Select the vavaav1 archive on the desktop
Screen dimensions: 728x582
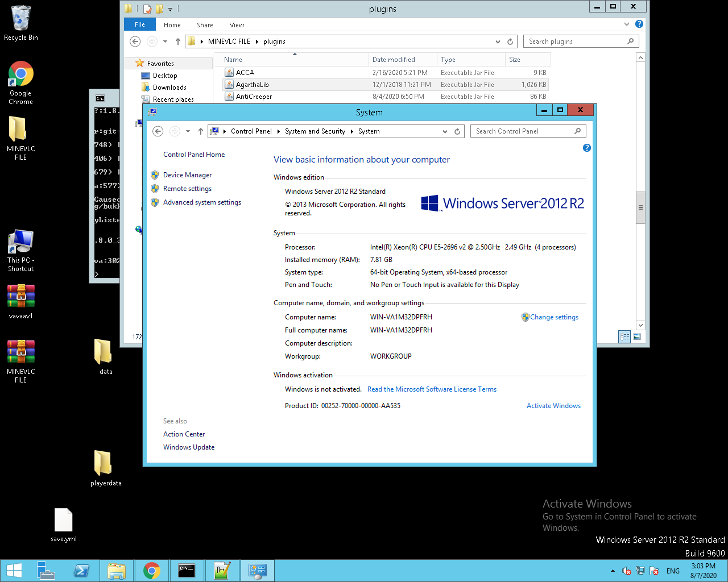click(x=21, y=302)
